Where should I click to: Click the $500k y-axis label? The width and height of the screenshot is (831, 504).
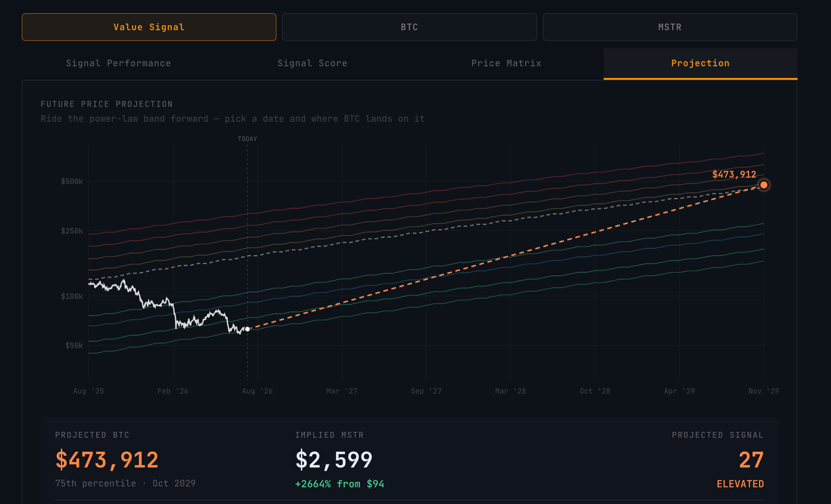tap(72, 181)
